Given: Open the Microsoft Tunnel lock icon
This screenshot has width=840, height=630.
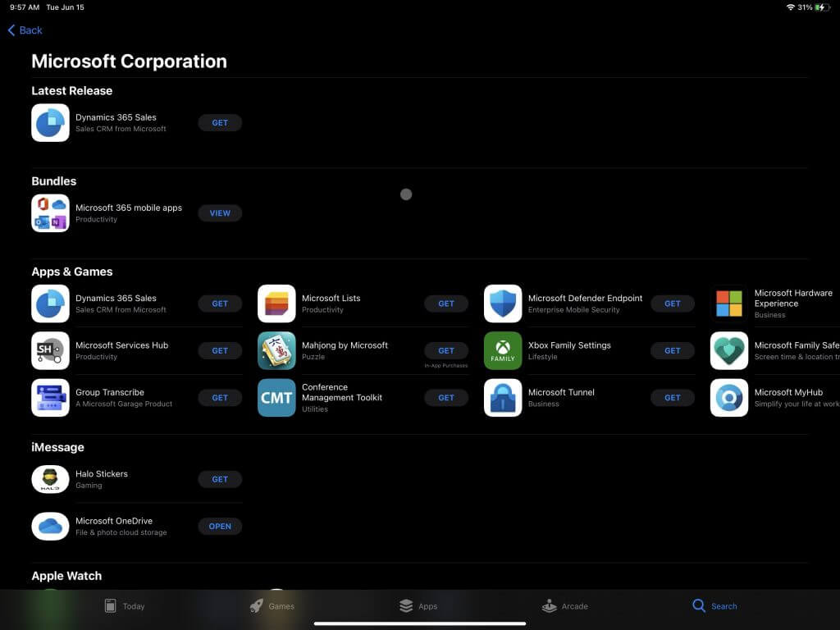Looking at the screenshot, I should pyautogui.click(x=503, y=398).
